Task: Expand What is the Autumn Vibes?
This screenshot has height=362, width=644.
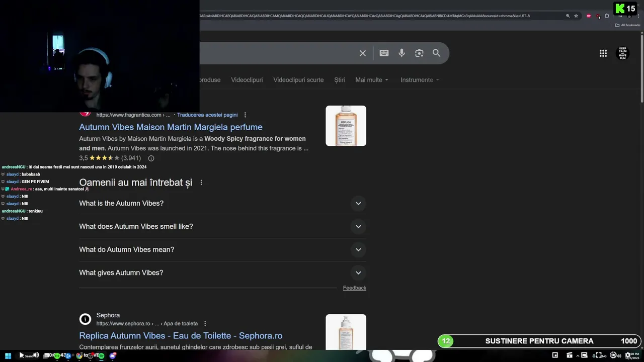Action: [x=222, y=203]
